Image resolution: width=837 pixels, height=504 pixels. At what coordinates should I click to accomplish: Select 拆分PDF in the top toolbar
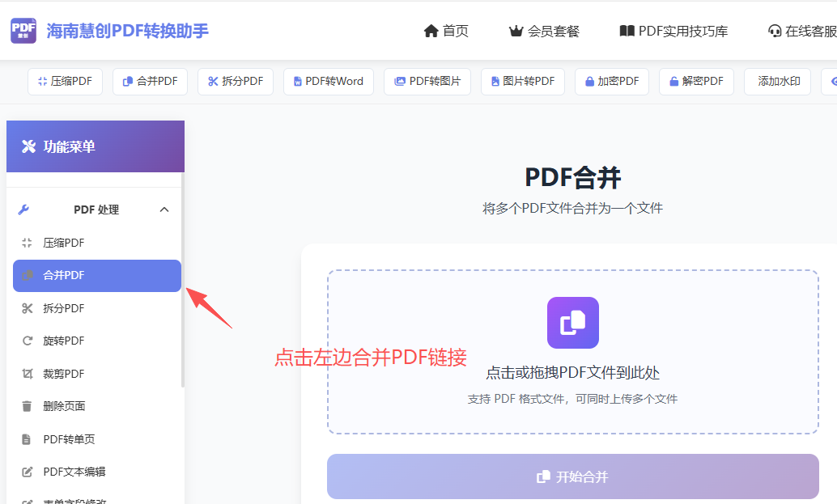pos(236,81)
